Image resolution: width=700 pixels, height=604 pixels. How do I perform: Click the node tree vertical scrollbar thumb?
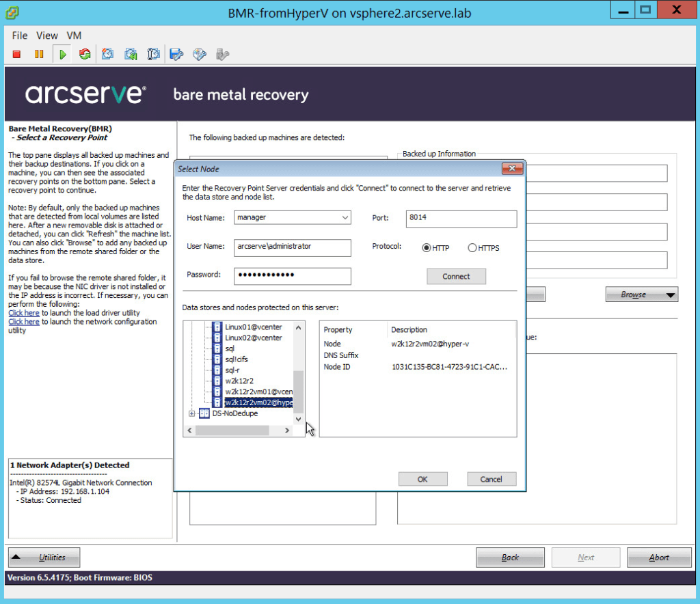coord(298,392)
